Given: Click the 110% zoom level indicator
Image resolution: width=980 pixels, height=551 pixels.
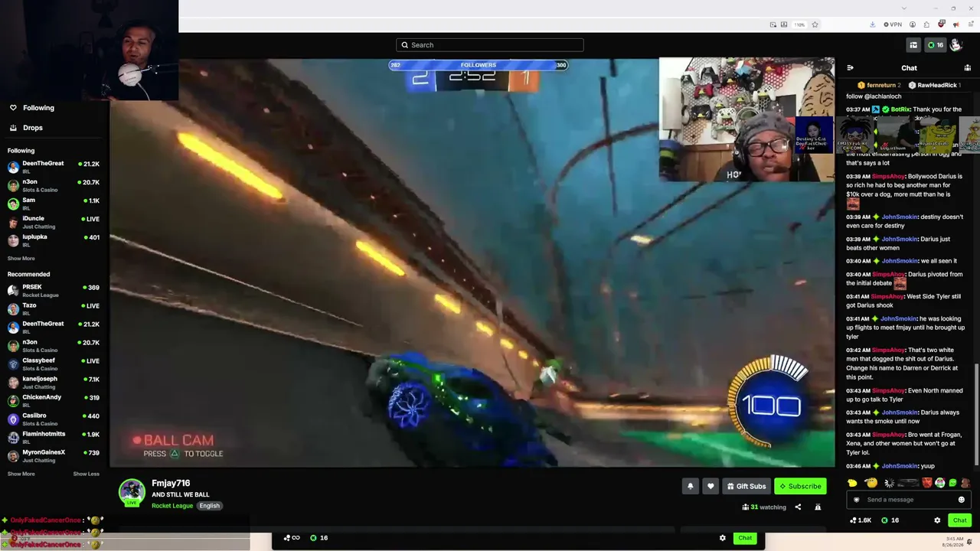Looking at the screenshot, I should tap(799, 24).
